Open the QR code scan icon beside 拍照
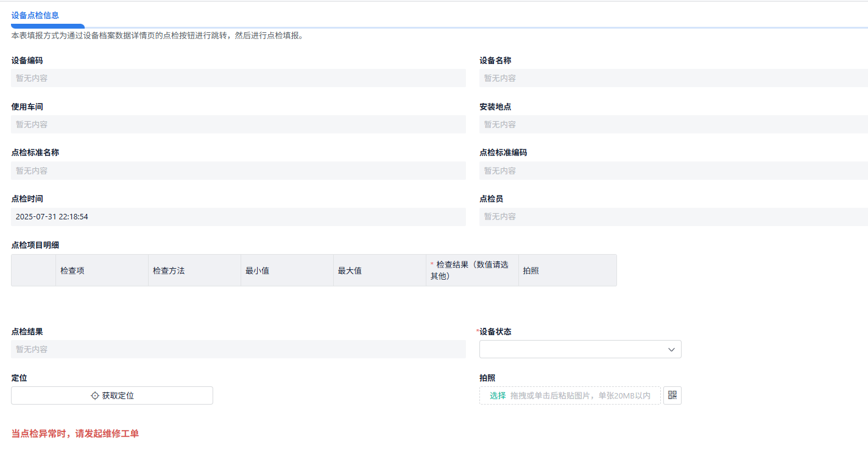The image size is (868, 457). tap(672, 395)
